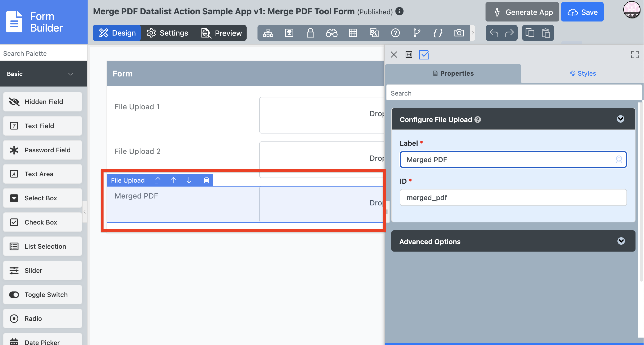Click the Generate App button
Image resolution: width=644 pixels, height=345 pixels.
point(522,12)
